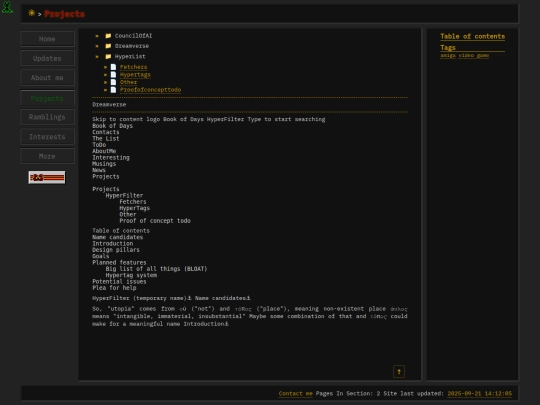Click the Design pillars line

(116, 250)
